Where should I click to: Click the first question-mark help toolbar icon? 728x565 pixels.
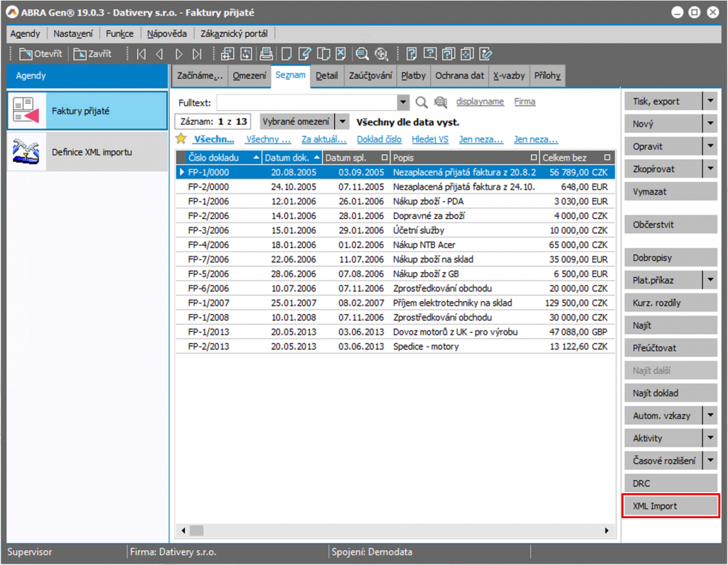coord(411,54)
